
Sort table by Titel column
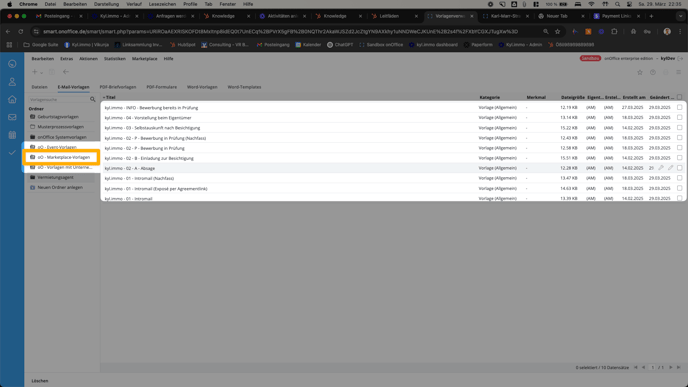(110, 97)
